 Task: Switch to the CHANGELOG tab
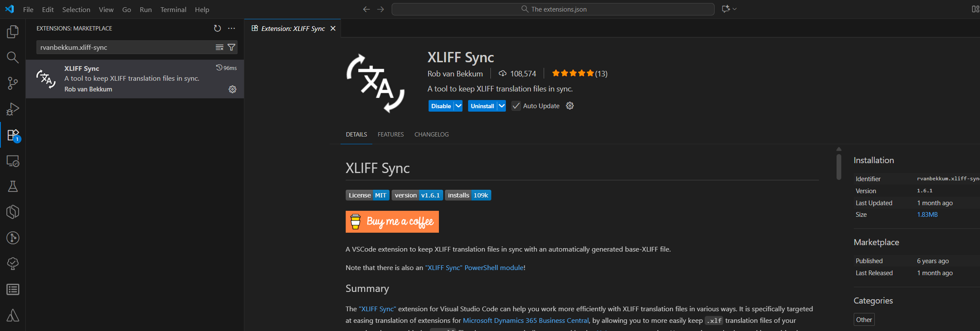click(x=432, y=134)
